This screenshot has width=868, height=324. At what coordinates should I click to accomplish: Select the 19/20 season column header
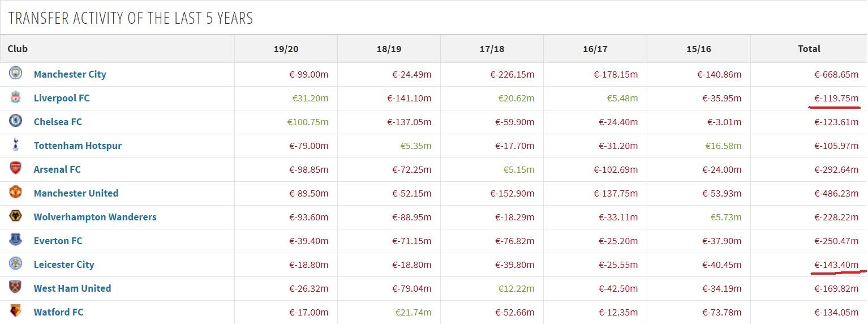286,49
